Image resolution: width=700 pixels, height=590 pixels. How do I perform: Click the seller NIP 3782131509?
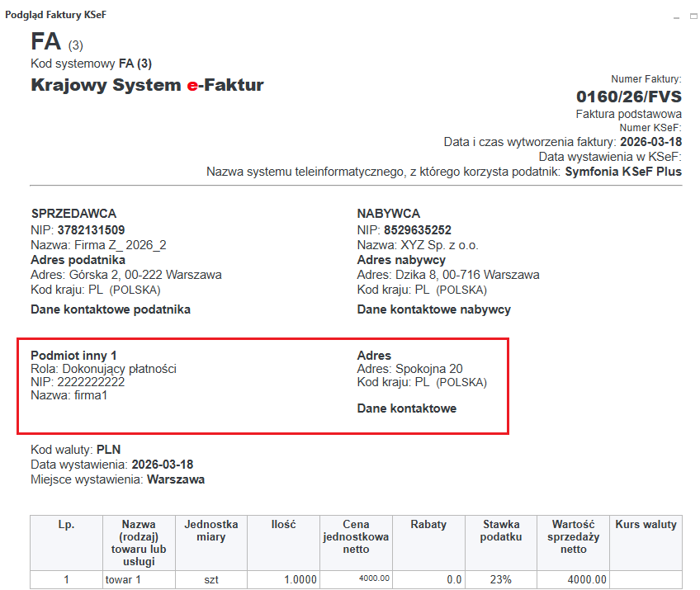tap(91, 230)
